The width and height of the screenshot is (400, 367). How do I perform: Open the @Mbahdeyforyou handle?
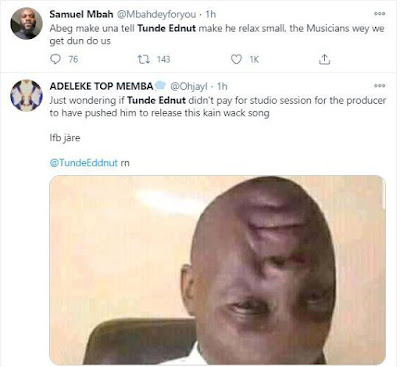pyautogui.click(x=156, y=15)
